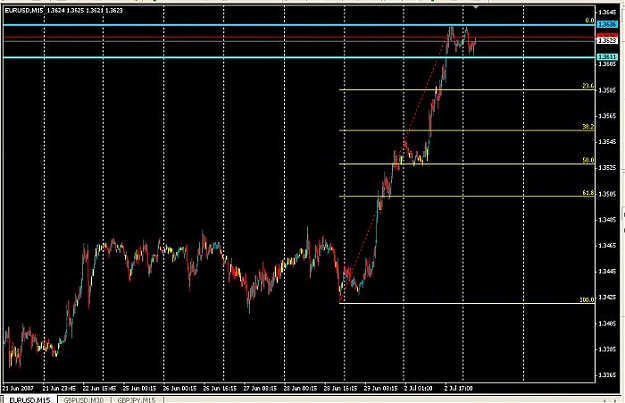
Task: Click the 1.3645 price scale label
Action: click(607, 13)
